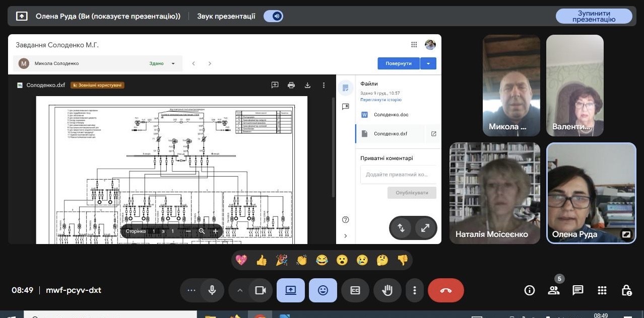Expand camera options chevron
The height and width of the screenshot is (318, 644).
[x=240, y=290]
